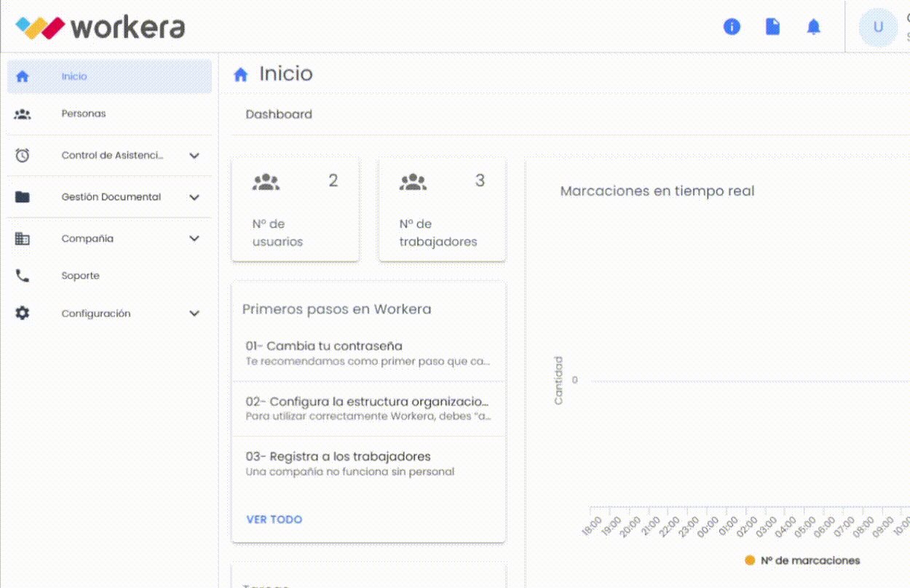Click the Nº de trabajadores people icon

(413, 182)
